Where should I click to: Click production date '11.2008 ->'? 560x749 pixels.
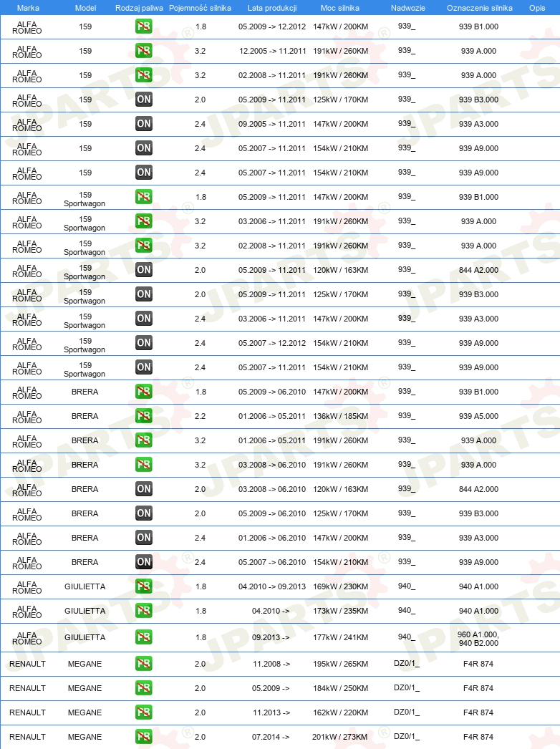tap(271, 664)
